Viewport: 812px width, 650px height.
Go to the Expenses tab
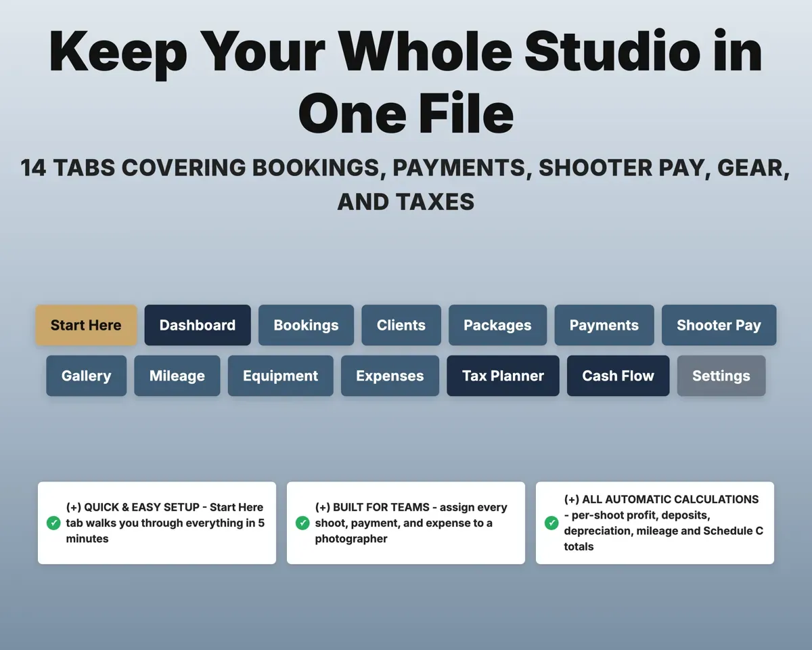click(390, 376)
